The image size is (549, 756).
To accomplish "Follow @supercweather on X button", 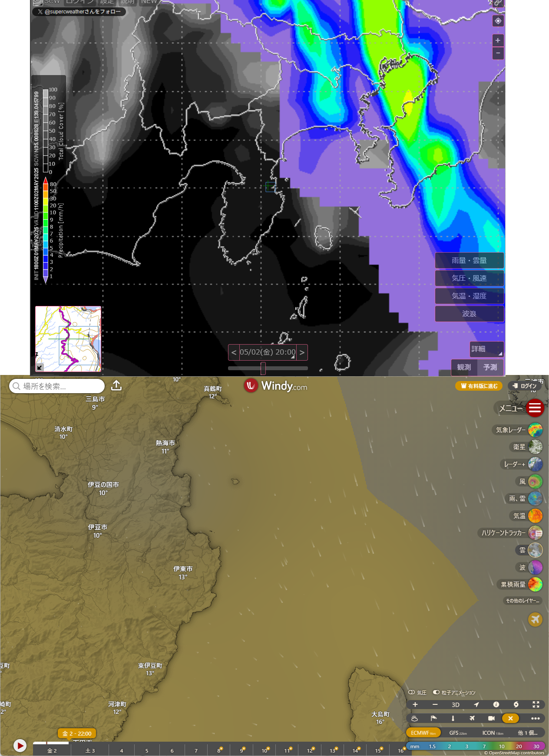I will 79,12.
